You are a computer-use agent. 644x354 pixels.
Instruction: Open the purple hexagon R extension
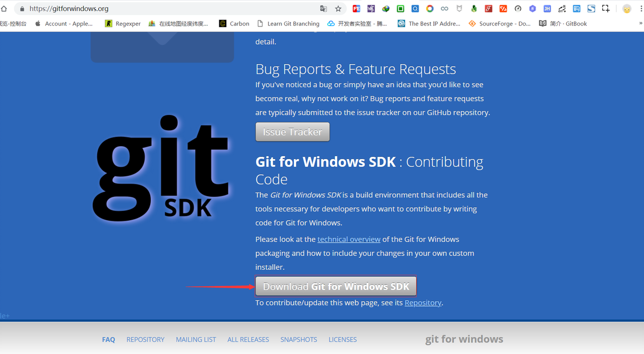533,9
